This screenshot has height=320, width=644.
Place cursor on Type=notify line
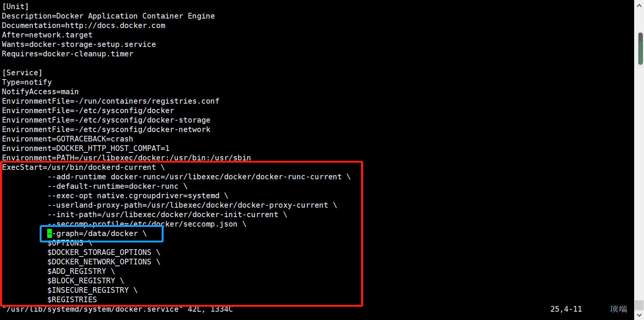pyautogui.click(x=27, y=82)
